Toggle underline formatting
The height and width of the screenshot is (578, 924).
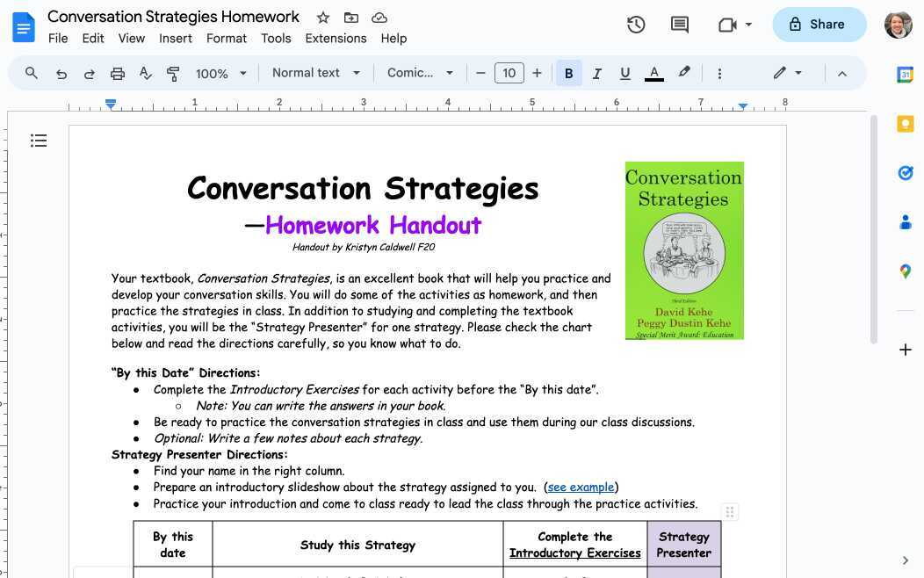pyautogui.click(x=624, y=73)
